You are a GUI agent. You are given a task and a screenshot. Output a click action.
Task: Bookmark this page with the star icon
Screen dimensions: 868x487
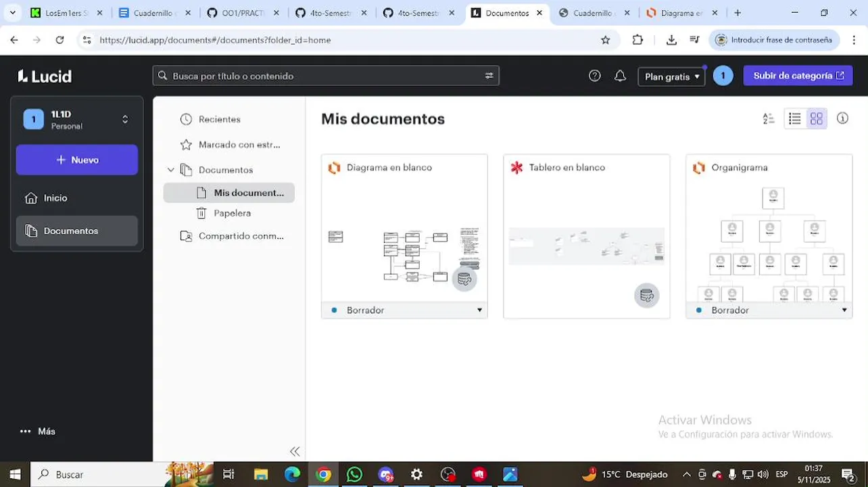point(606,40)
